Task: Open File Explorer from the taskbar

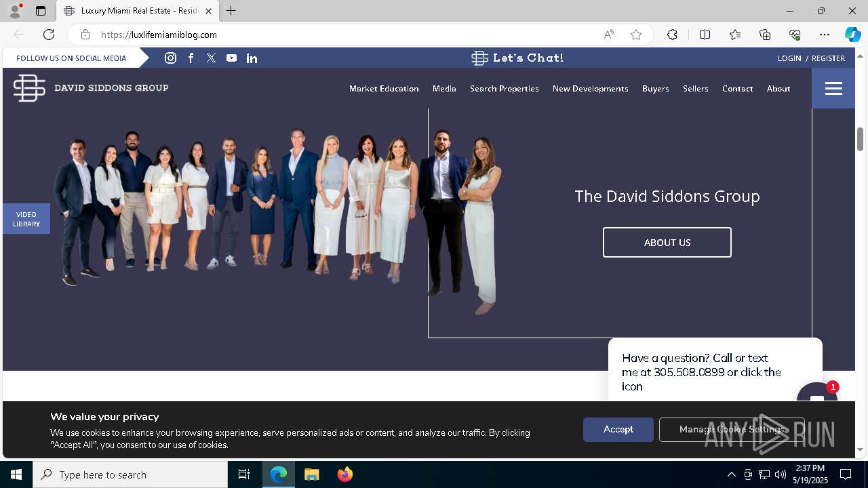Action: click(312, 474)
